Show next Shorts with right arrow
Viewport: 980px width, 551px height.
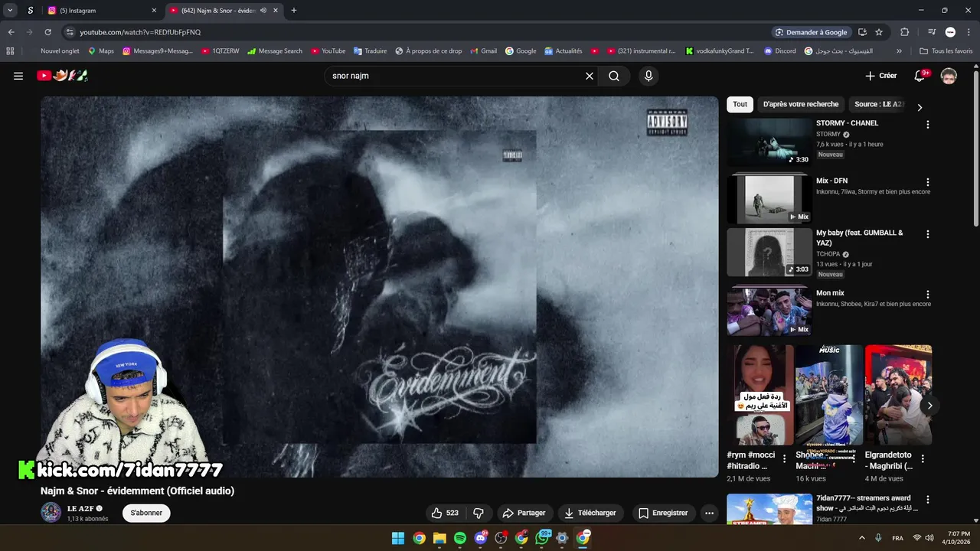(x=929, y=406)
